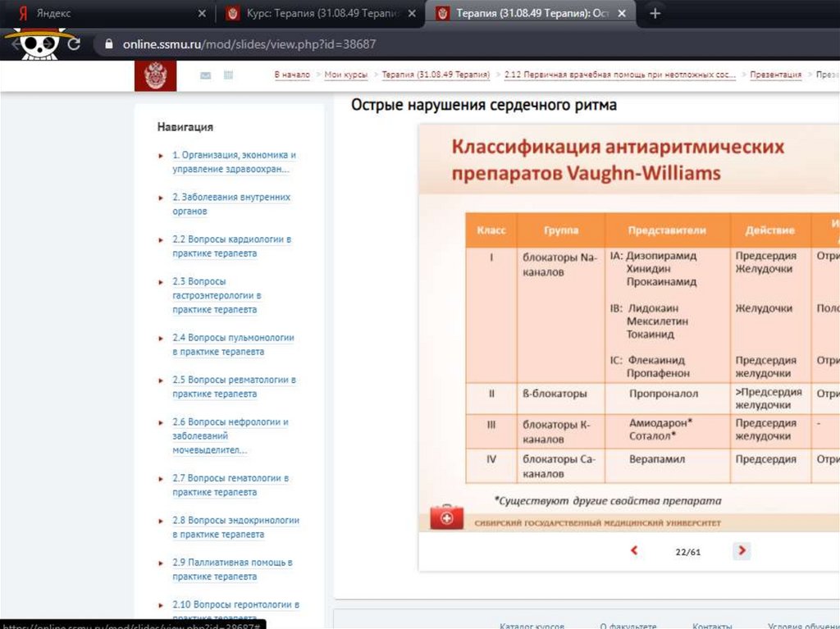Open 'О факультете' footer link
The height and width of the screenshot is (629, 840).
coord(628,625)
